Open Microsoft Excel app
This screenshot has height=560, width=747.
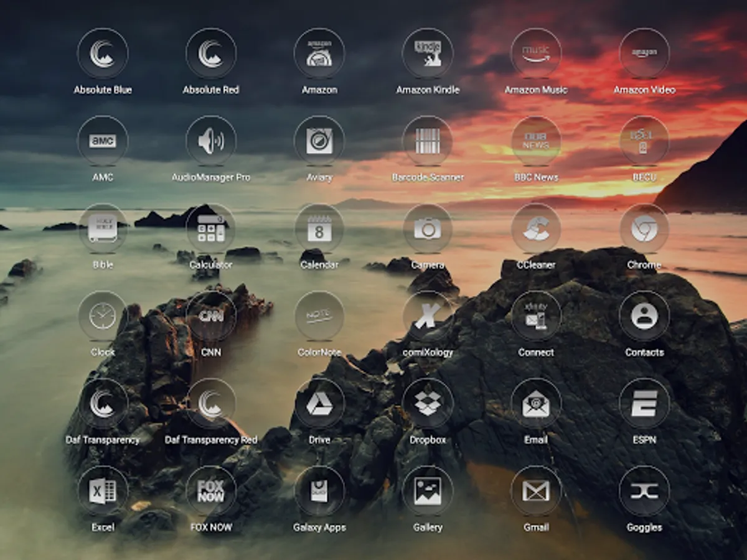103,492
